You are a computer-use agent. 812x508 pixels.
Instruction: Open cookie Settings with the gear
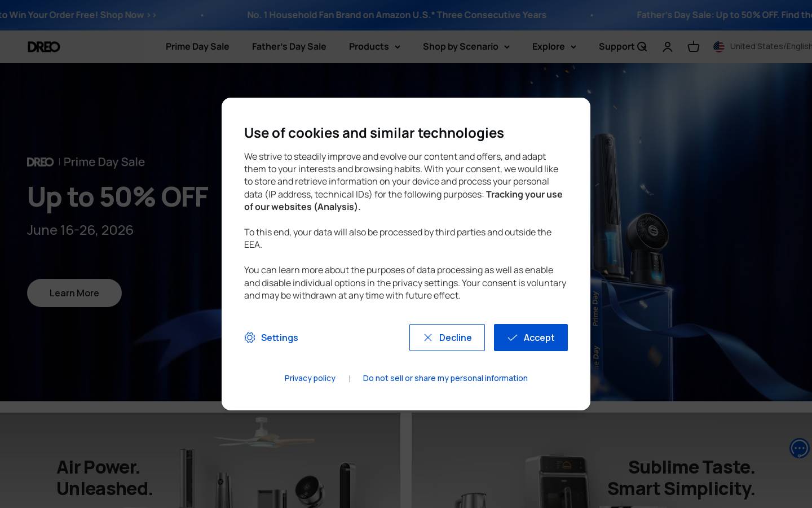271,338
